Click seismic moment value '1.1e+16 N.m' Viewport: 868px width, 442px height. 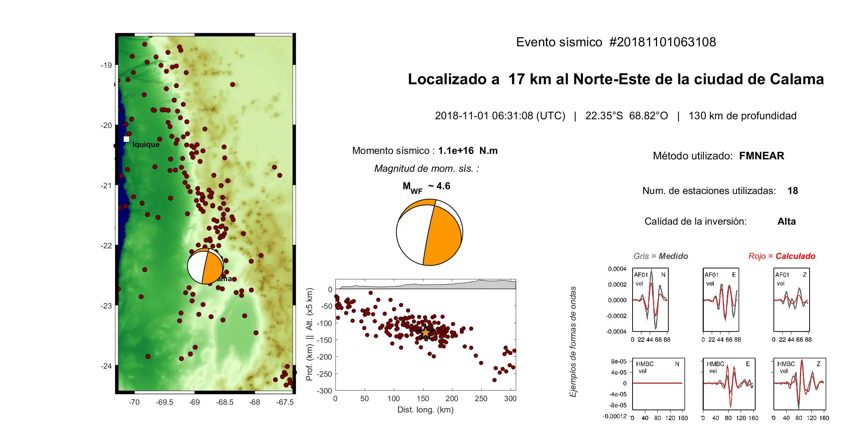tap(468, 151)
